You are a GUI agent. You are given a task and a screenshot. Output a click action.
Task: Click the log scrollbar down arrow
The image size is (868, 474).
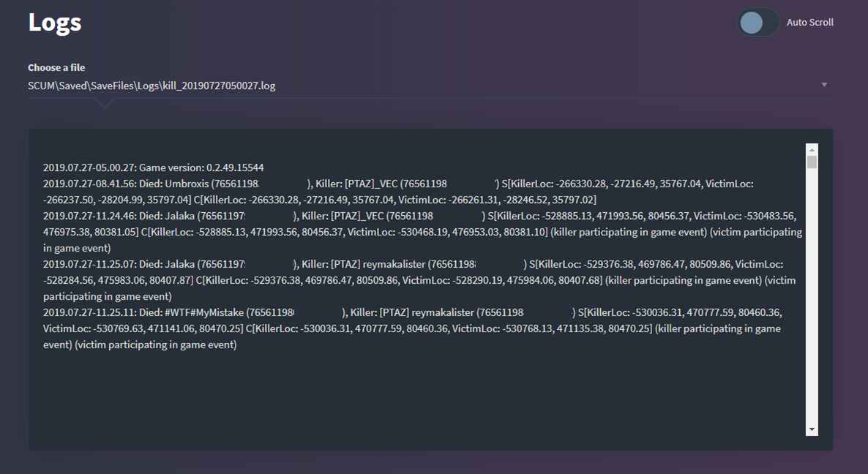[812, 429]
